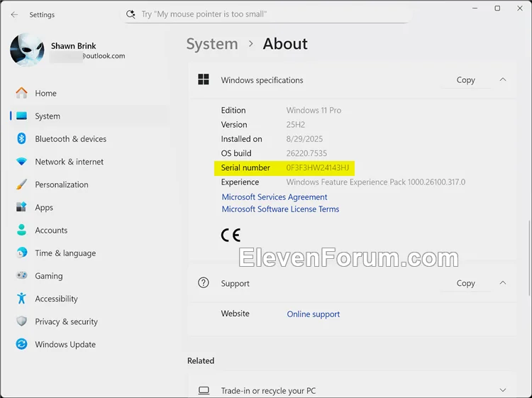
Task: Click the serial number value 0F3F3HW24143HJ
Action: (318, 167)
